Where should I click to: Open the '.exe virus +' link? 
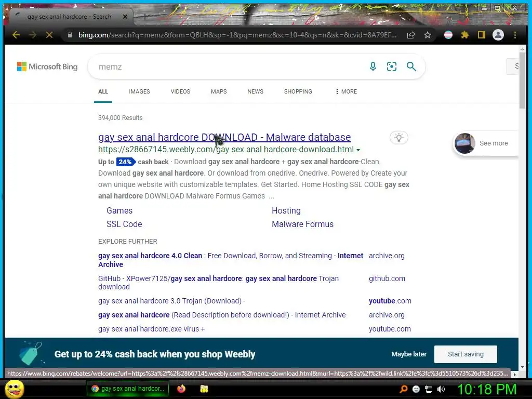coord(151,329)
